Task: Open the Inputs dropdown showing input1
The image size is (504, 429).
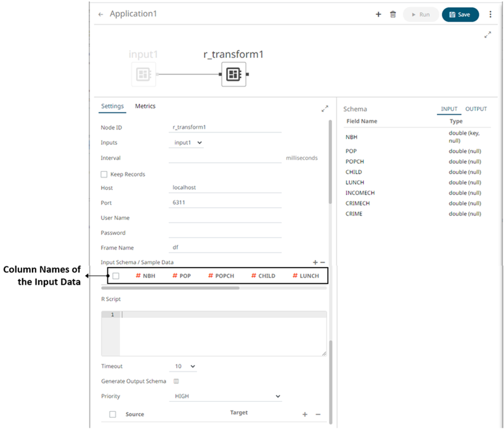Action: coord(187,142)
